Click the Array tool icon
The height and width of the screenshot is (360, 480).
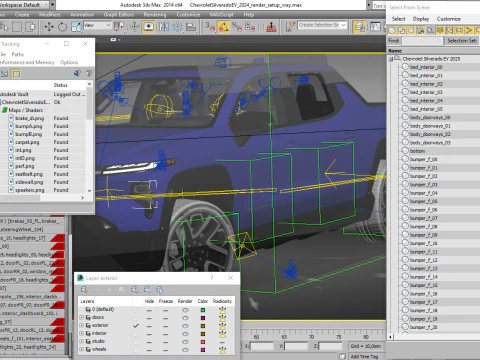click(177, 27)
